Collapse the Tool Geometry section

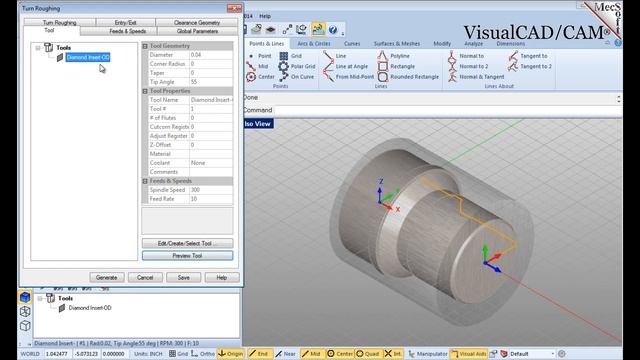145,46
